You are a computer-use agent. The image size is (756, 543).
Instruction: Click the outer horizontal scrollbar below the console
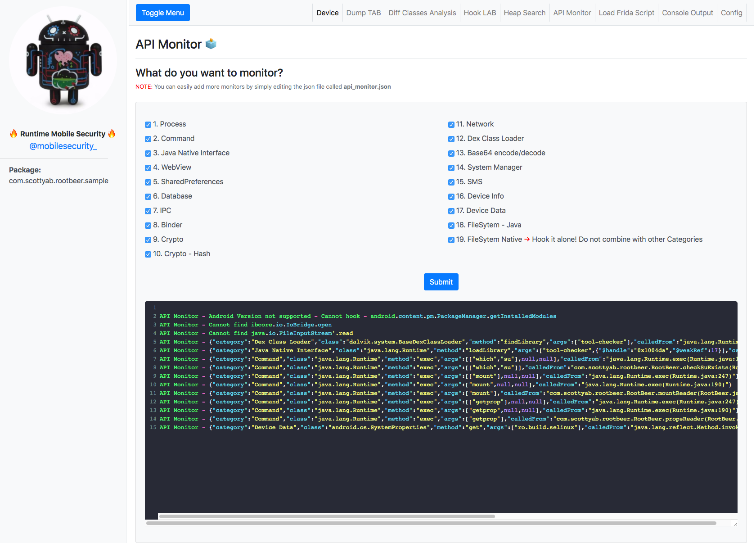pyautogui.click(x=431, y=523)
